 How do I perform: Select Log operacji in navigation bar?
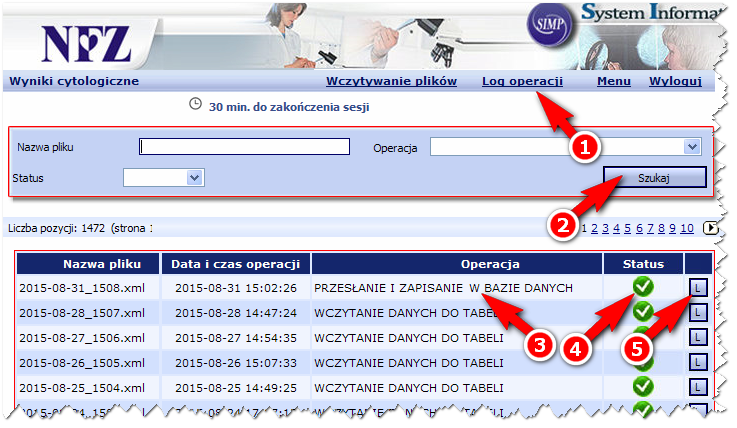pos(523,81)
